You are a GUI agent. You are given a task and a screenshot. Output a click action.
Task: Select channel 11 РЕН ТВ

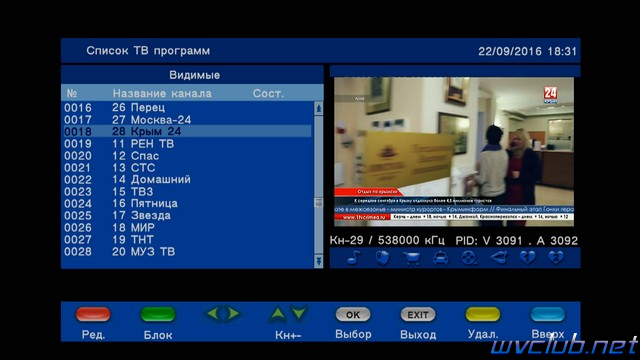click(x=186, y=144)
